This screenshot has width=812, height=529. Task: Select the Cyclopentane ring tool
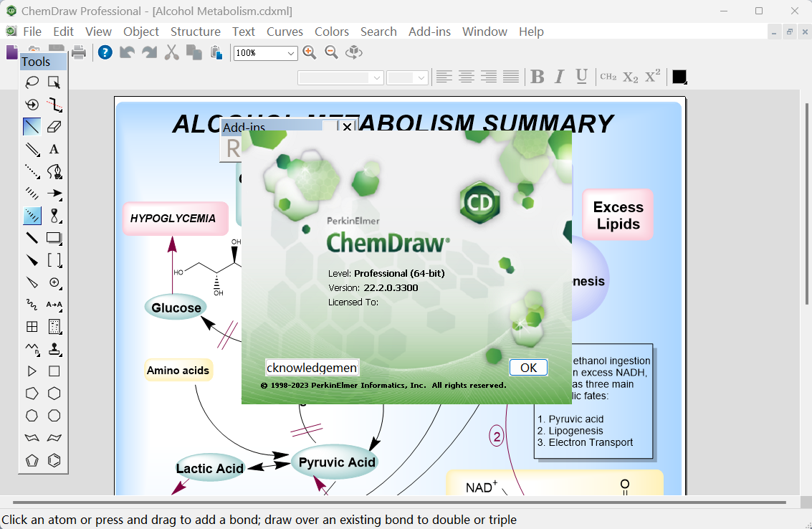32,394
